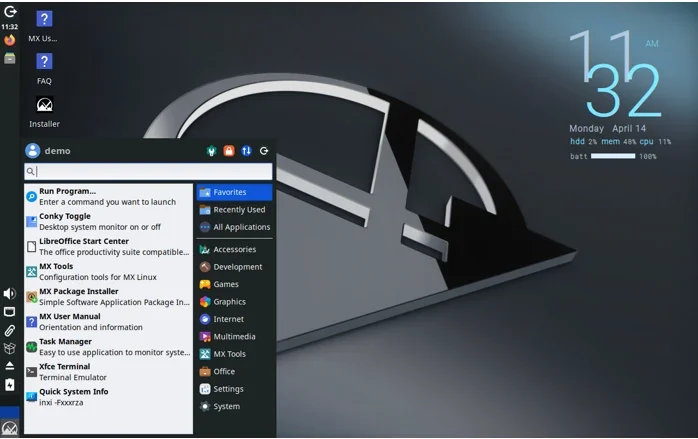
Task: Browse the Accessories category
Action: tap(234, 249)
